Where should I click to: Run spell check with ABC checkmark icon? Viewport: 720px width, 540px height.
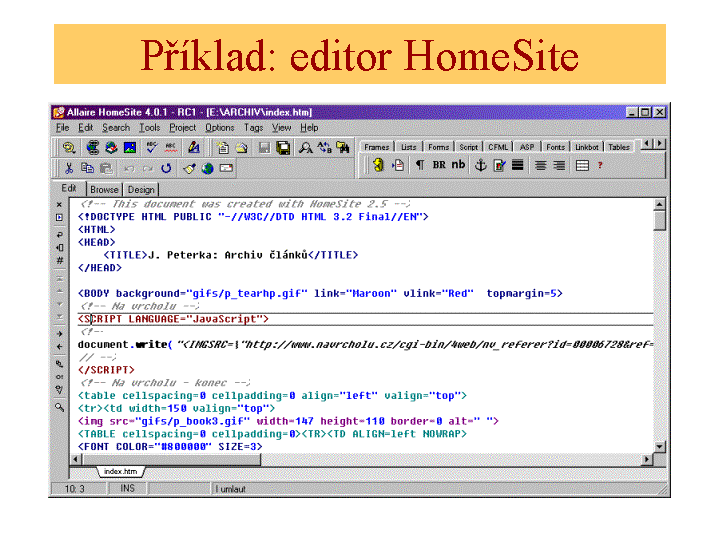pos(152,147)
